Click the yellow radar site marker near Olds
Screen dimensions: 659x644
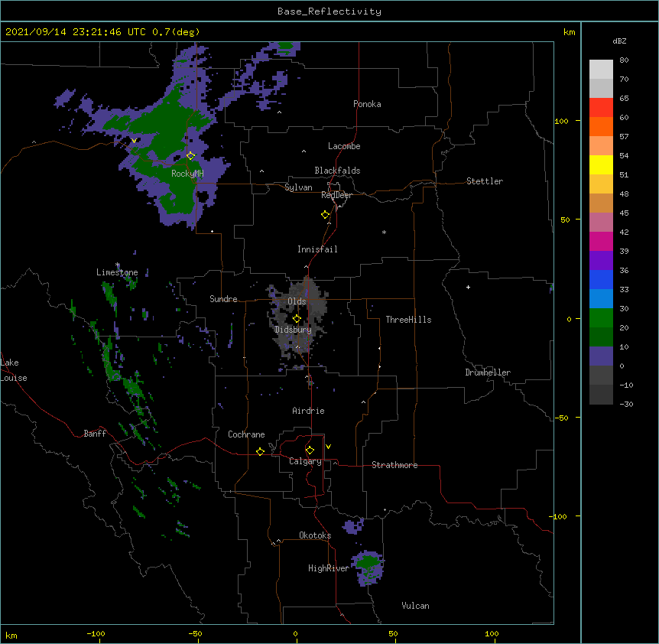297,318
